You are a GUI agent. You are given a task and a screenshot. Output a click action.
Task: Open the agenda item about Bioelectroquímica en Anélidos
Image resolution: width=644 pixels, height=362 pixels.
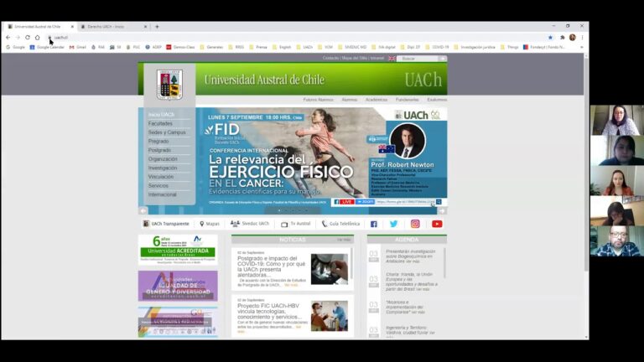coord(410,256)
